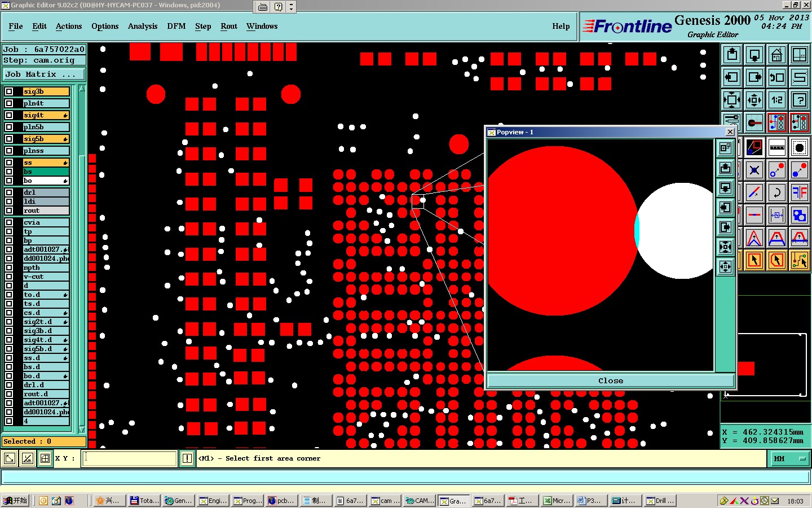Toggle the checkbox for layer sig5b
Viewport: 812px width, 508px height.
(x=9, y=139)
